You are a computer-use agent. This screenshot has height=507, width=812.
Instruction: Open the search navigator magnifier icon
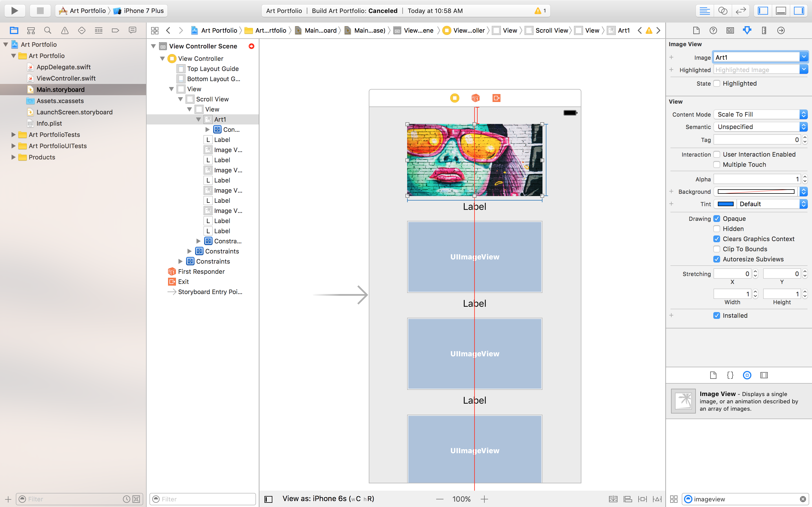48,30
